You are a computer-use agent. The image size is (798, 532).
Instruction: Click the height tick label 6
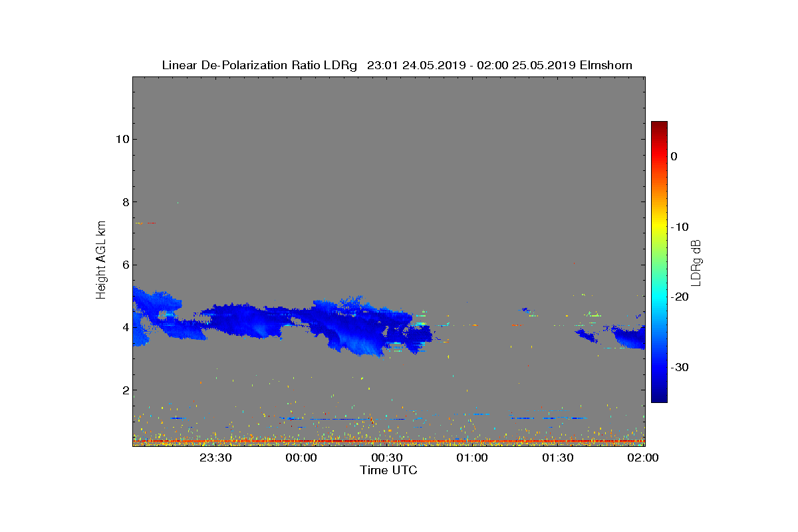(x=125, y=265)
